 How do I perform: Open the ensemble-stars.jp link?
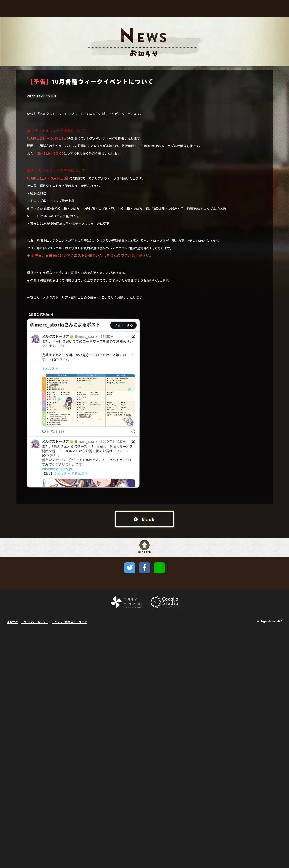(57, 469)
